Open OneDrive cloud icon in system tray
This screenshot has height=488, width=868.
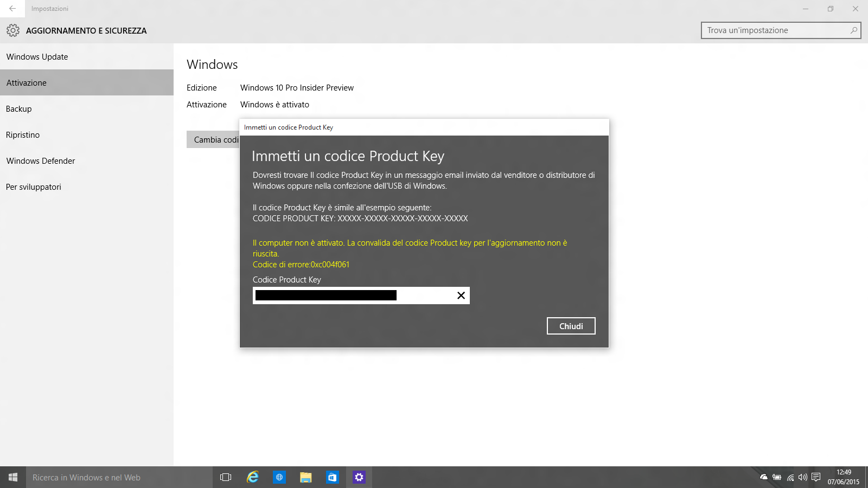764,477
